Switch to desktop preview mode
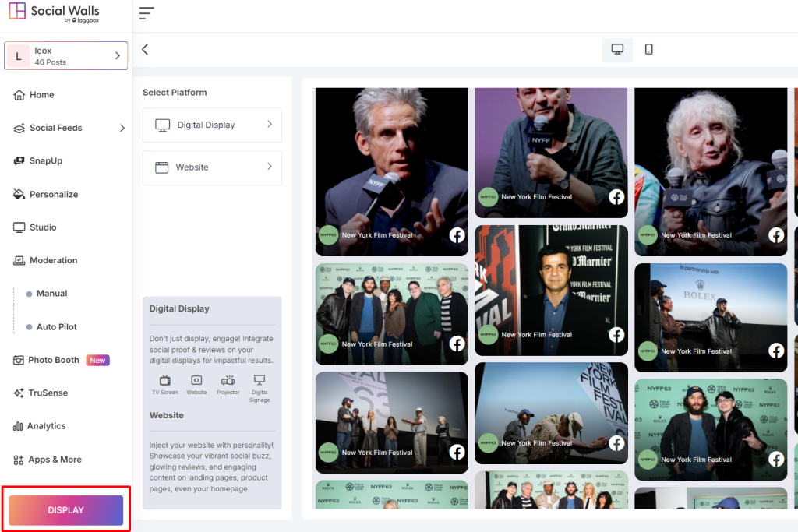The height and width of the screenshot is (532, 798). (x=617, y=49)
